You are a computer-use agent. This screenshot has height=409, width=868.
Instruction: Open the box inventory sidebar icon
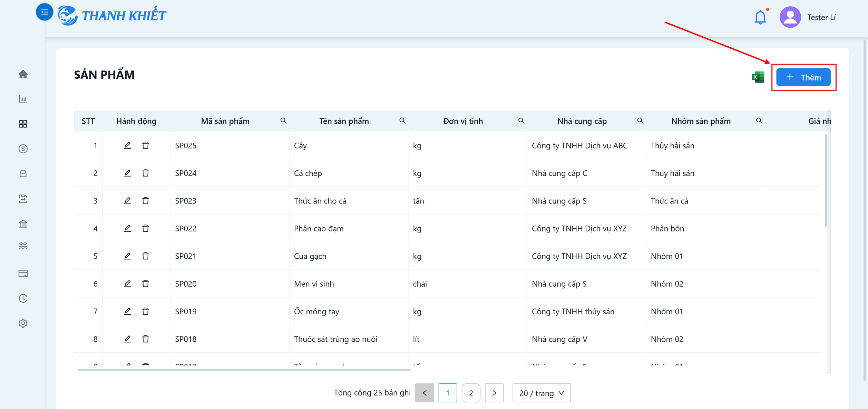point(23,174)
